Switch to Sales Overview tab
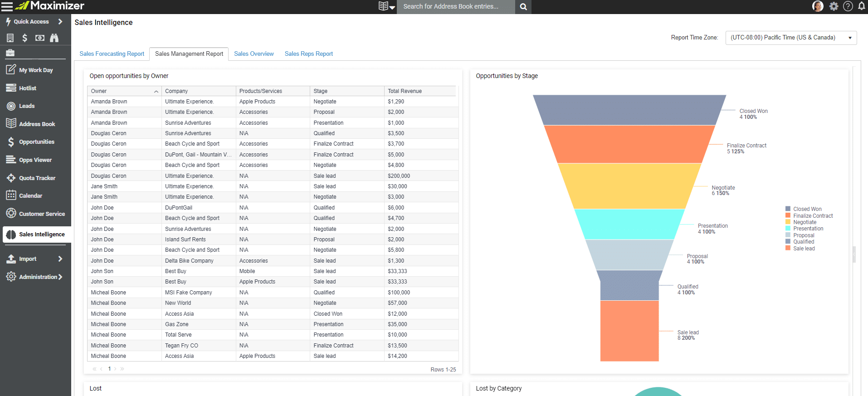 254,54
